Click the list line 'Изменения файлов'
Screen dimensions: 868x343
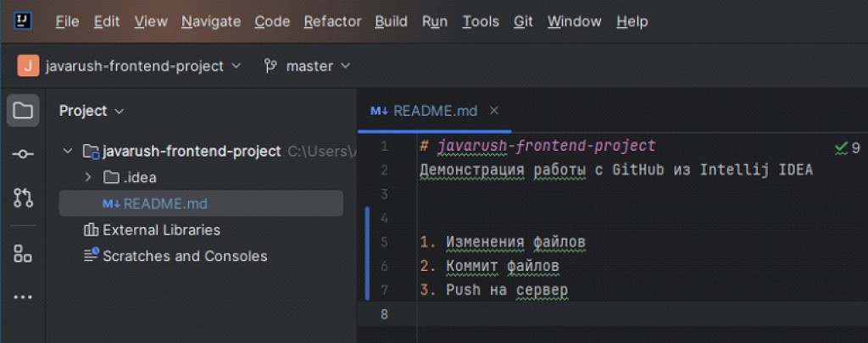[515, 242]
